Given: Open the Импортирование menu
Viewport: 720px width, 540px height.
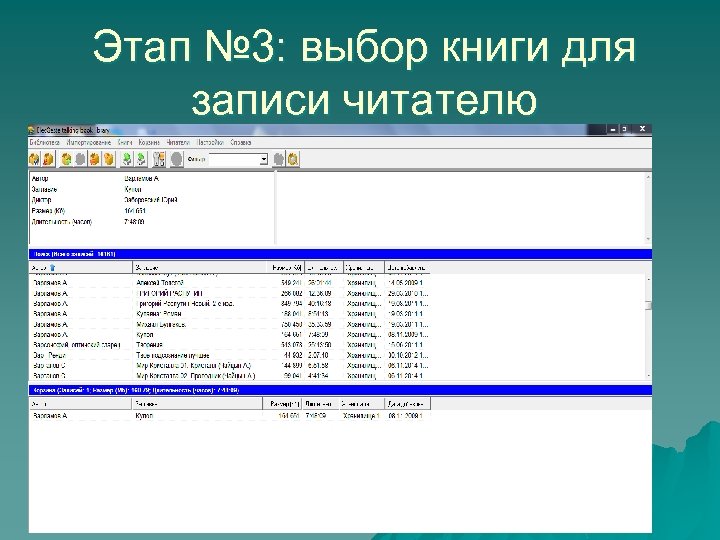Looking at the screenshot, I should [89, 143].
